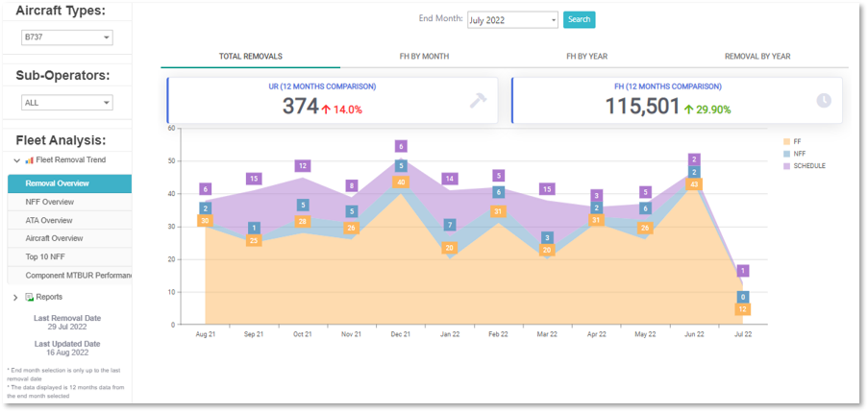The height and width of the screenshot is (412, 868).
Task: Collapse the Fleet Removal Trend section
Action: click(x=16, y=160)
